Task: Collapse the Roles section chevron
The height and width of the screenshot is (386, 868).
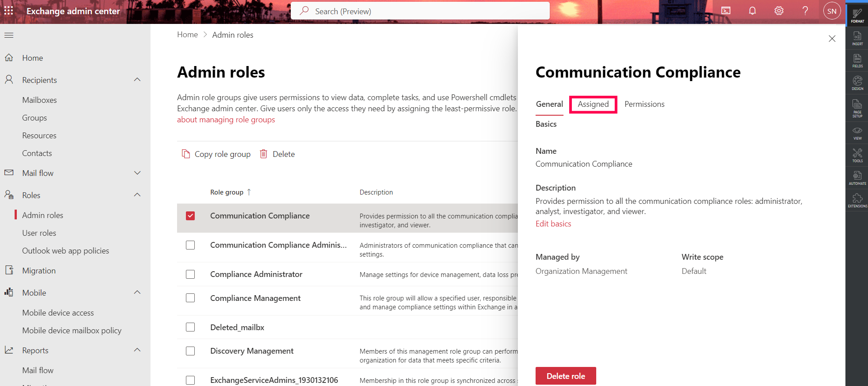Action: [137, 195]
